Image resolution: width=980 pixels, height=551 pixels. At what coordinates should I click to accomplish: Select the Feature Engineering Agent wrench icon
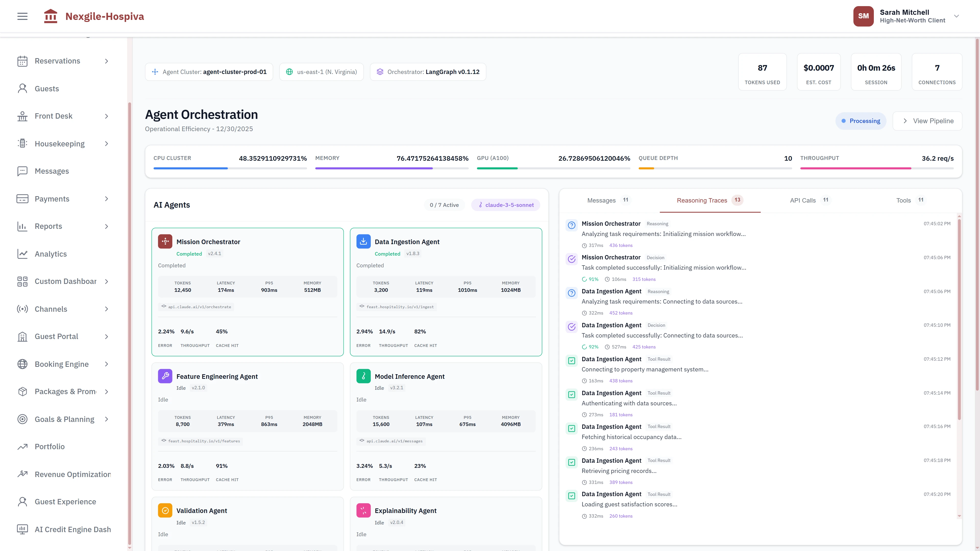[x=165, y=376]
